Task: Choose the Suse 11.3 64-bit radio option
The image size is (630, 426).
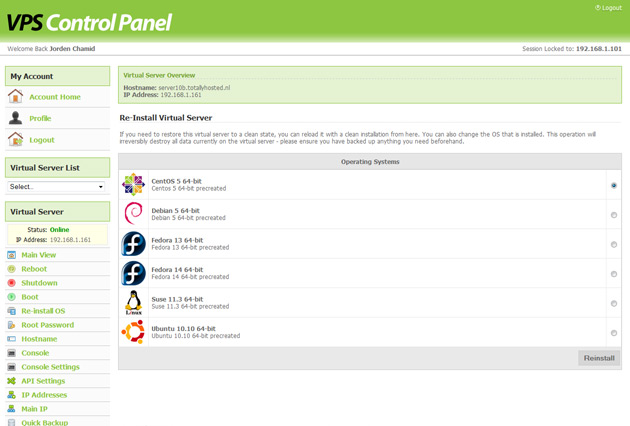Action: tap(613, 304)
